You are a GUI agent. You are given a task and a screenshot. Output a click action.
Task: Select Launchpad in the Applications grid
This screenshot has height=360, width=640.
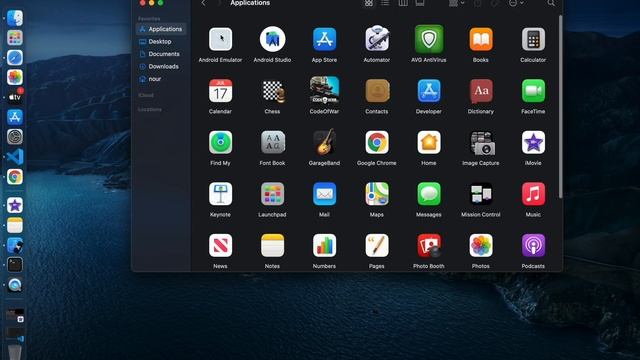point(273,193)
